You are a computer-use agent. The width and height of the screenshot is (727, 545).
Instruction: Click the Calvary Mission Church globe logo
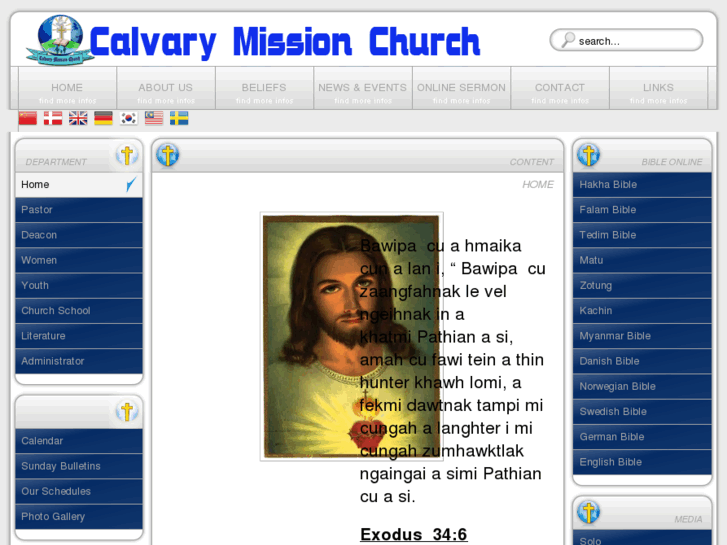60,40
